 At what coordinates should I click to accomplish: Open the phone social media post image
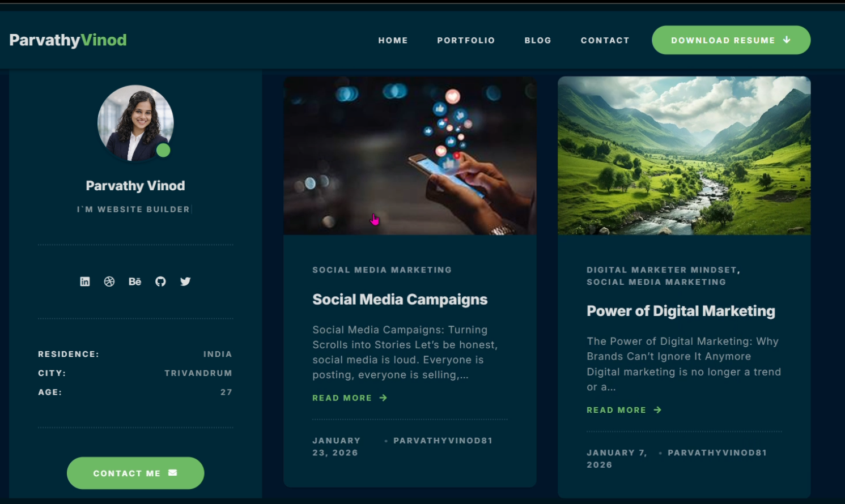pyautogui.click(x=410, y=156)
